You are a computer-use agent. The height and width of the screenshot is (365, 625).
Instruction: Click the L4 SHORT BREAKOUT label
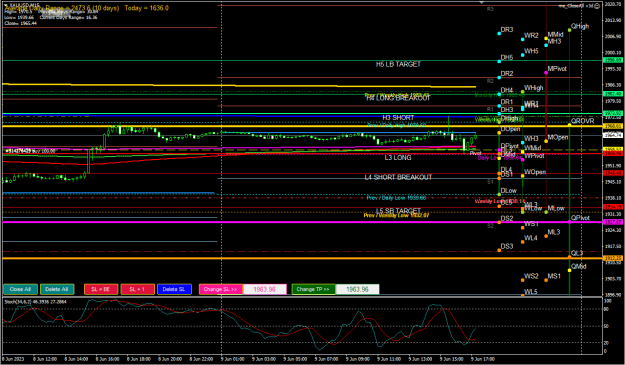[398, 177]
